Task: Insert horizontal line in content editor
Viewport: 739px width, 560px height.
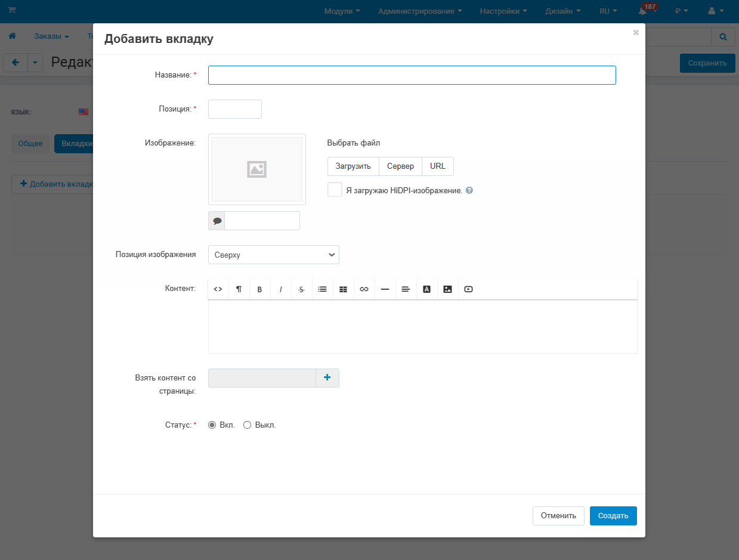Action: 385,289
